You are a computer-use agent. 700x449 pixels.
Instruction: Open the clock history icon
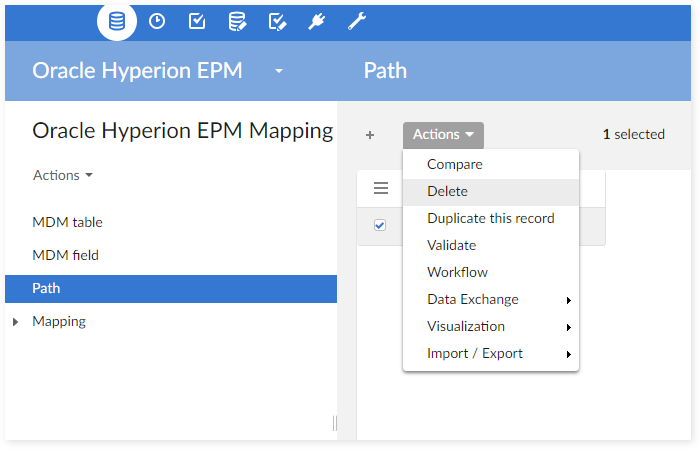(157, 21)
